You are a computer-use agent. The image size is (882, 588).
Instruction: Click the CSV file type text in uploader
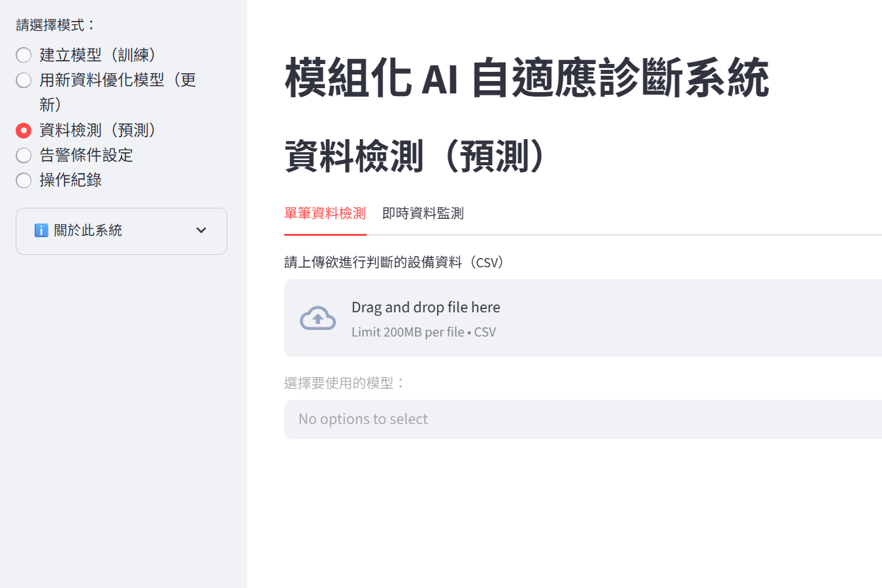coord(485,333)
